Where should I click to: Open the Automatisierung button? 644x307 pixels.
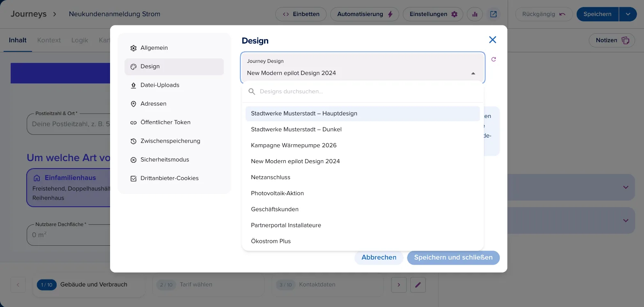coord(365,14)
